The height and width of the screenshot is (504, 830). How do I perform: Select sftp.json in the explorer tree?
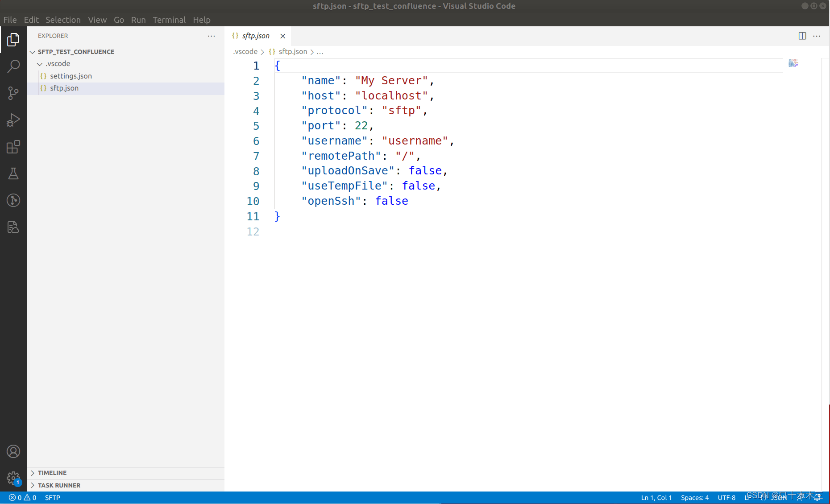64,88
